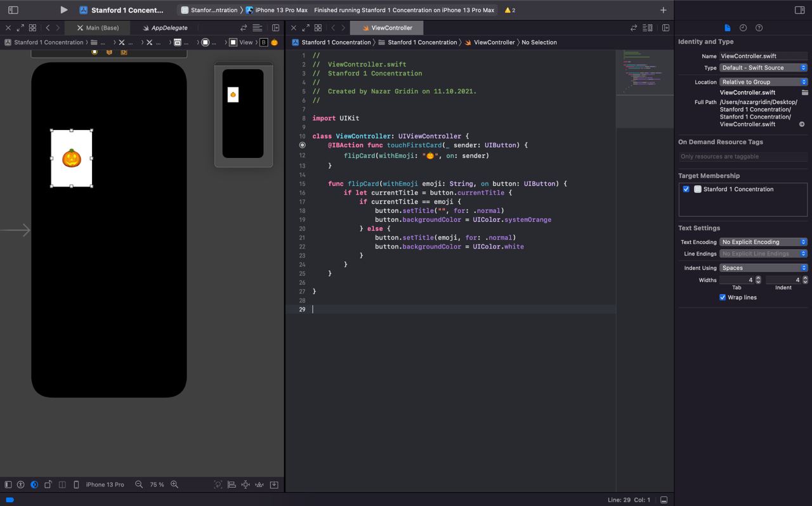Select iPhone 13 Pro Max run destination
The height and width of the screenshot is (506, 812).
277,10
